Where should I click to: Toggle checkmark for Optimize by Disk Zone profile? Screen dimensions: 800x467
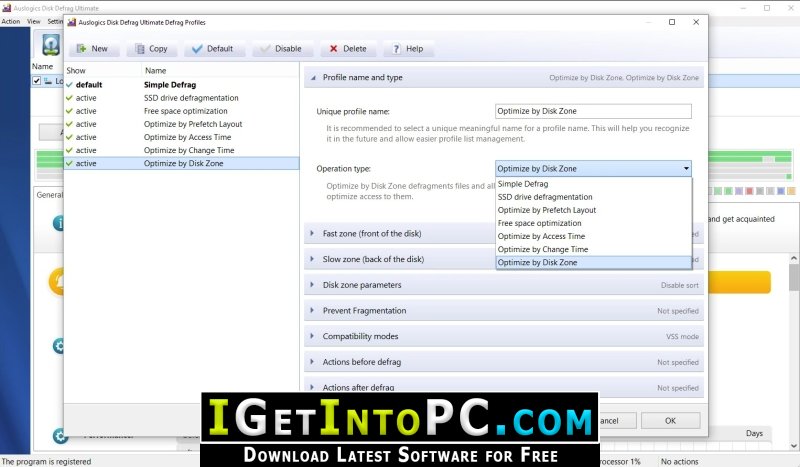click(x=69, y=163)
